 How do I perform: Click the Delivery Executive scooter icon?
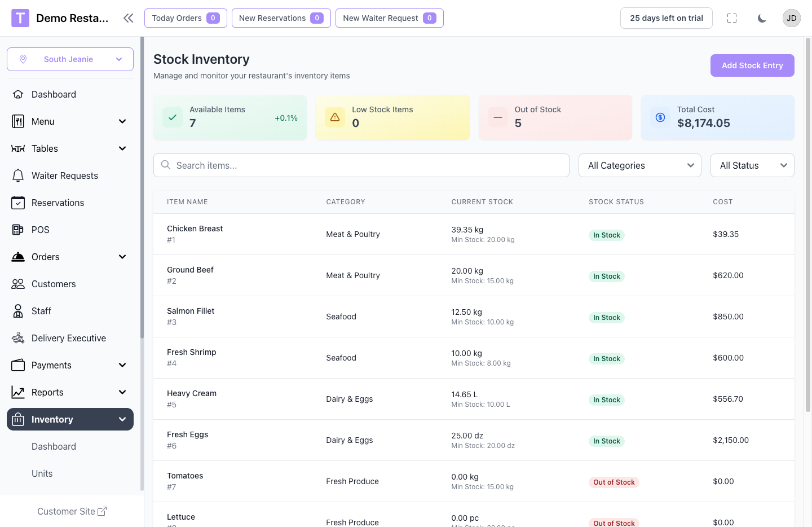tap(18, 338)
